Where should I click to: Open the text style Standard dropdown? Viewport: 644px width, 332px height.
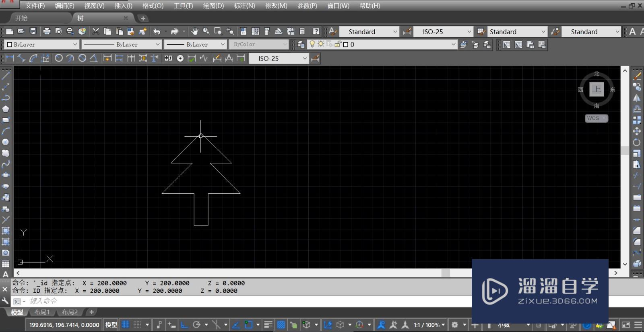pyautogui.click(x=369, y=31)
